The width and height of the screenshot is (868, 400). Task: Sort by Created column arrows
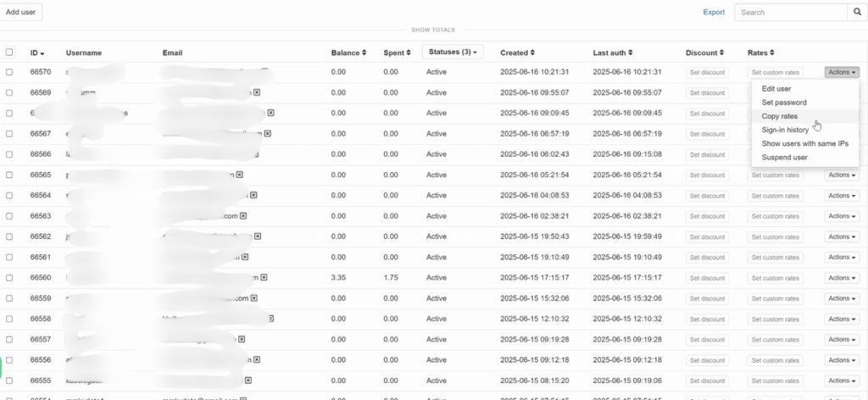click(x=531, y=53)
